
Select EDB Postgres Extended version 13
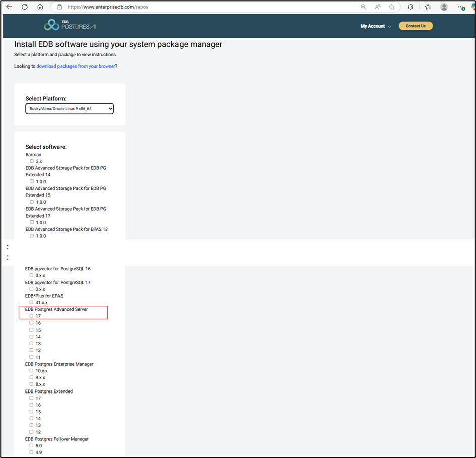(31, 425)
